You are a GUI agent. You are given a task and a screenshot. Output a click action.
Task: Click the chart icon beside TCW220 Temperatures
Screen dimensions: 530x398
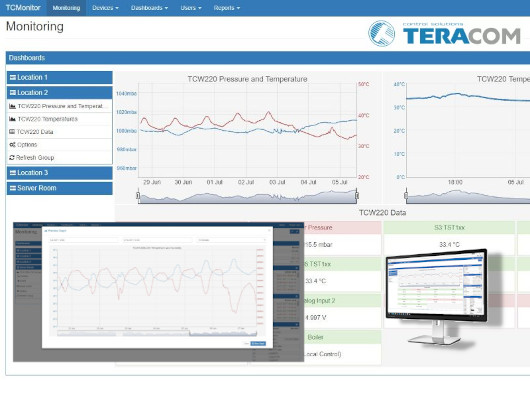pyautogui.click(x=12, y=119)
